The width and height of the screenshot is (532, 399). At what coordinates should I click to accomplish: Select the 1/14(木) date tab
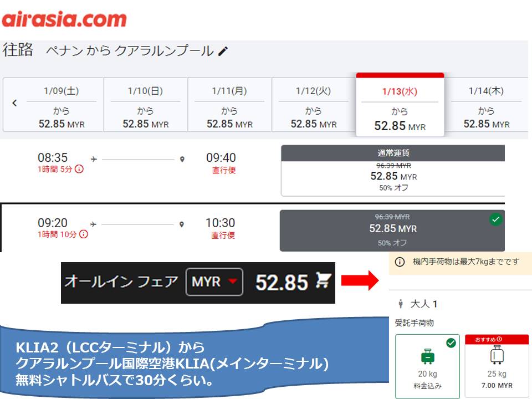click(x=486, y=105)
